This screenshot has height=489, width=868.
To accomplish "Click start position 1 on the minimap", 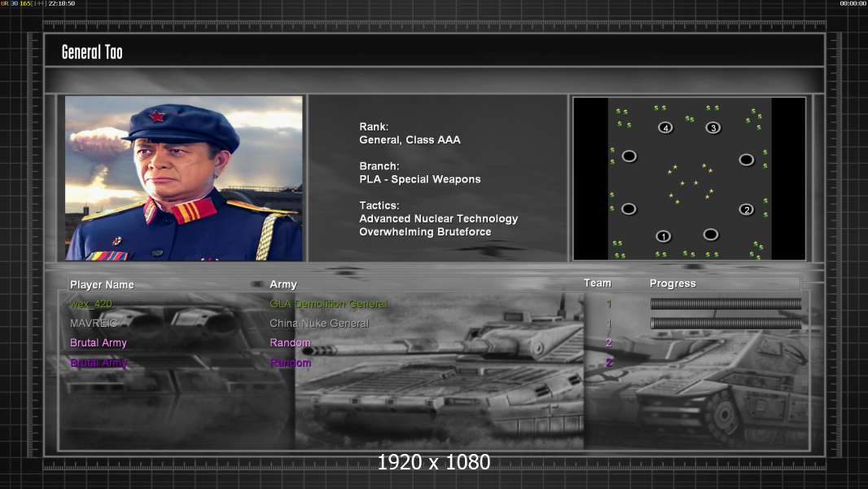I will point(663,236).
